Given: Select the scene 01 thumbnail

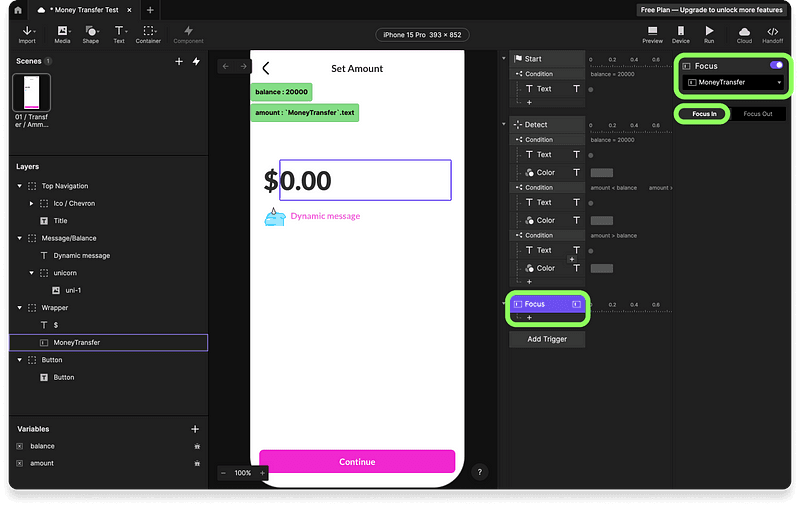Looking at the screenshot, I should [x=32, y=92].
